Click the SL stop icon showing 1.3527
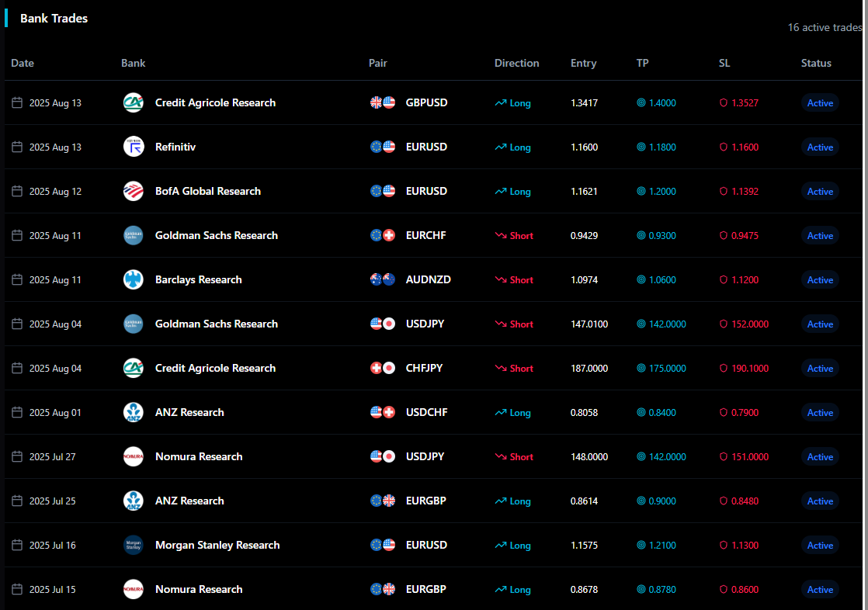Image resolution: width=868 pixels, height=610 pixels. 723,102
